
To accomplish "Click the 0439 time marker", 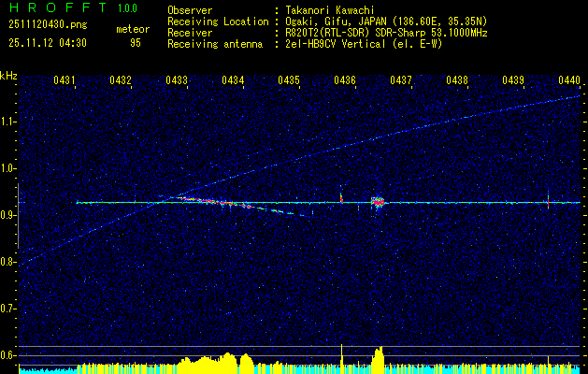I will click(513, 79).
